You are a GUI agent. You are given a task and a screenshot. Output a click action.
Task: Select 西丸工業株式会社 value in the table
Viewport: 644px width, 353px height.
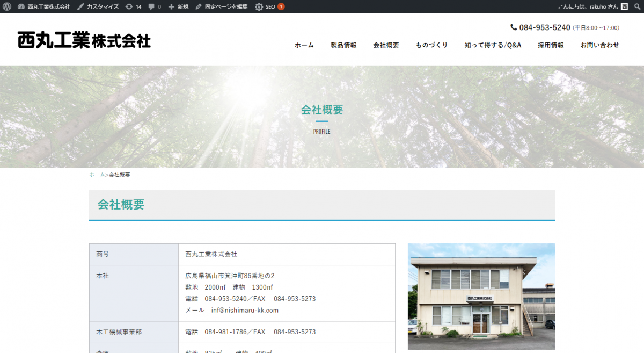(211, 254)
